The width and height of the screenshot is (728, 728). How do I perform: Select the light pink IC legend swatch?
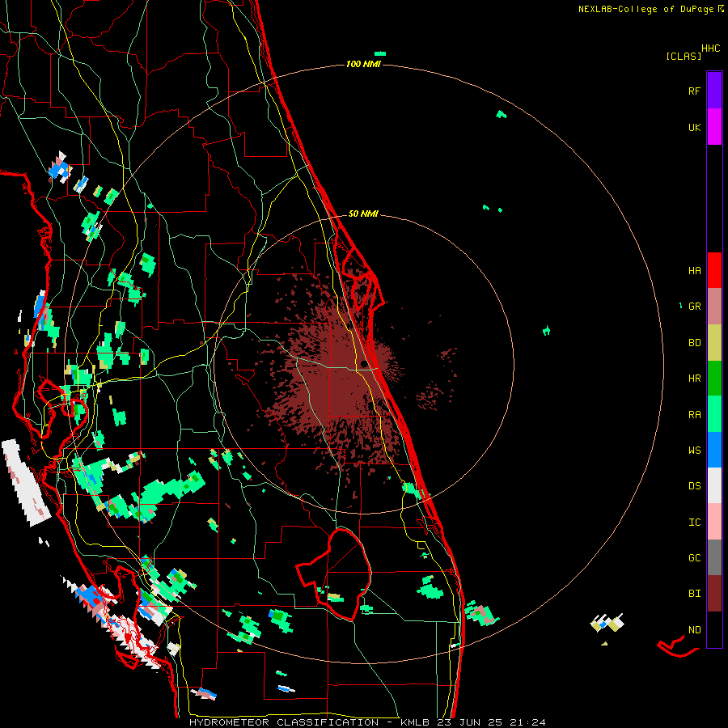(x=714, y=522)
